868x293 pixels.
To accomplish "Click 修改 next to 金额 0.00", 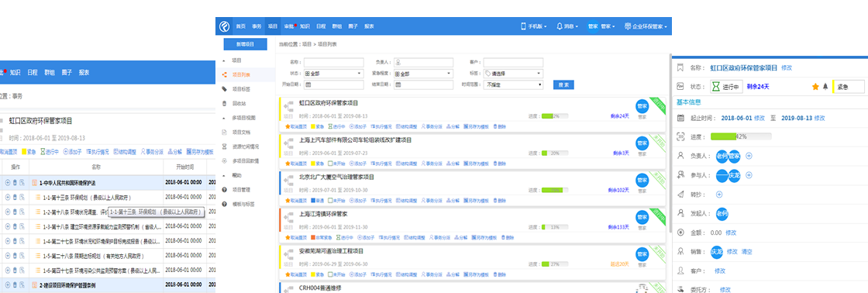I will (x=731, y=233).
